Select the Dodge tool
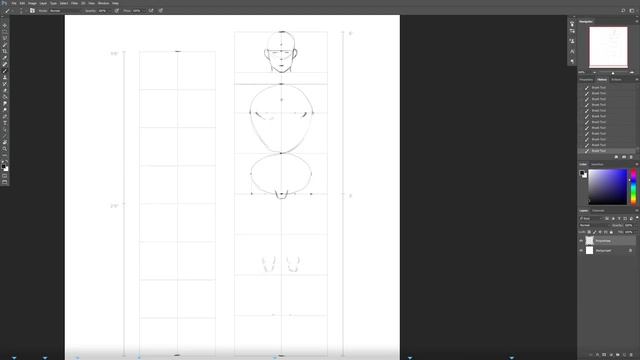The width and height of the screenshot is (640, 360). 5,110
